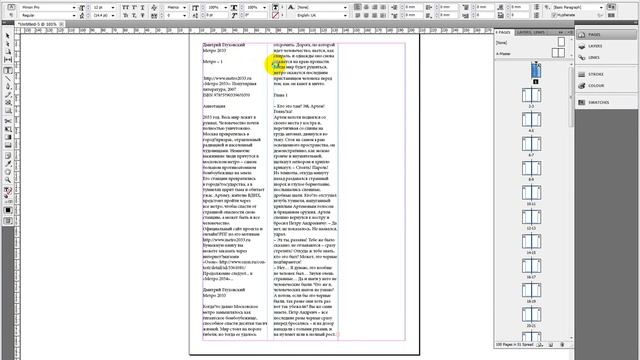
Task: Select the Gap tool
Action: click(x=8, y=60)
